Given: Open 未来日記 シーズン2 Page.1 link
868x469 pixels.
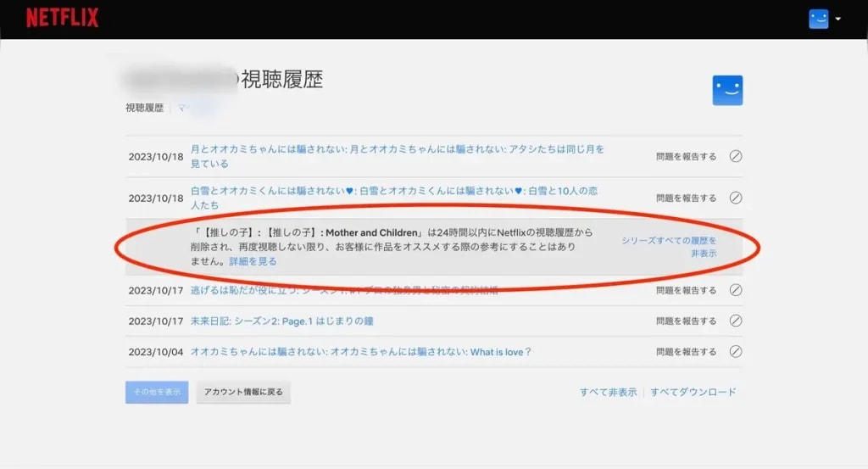Looking at the screenshot, I should coord(282,321).
